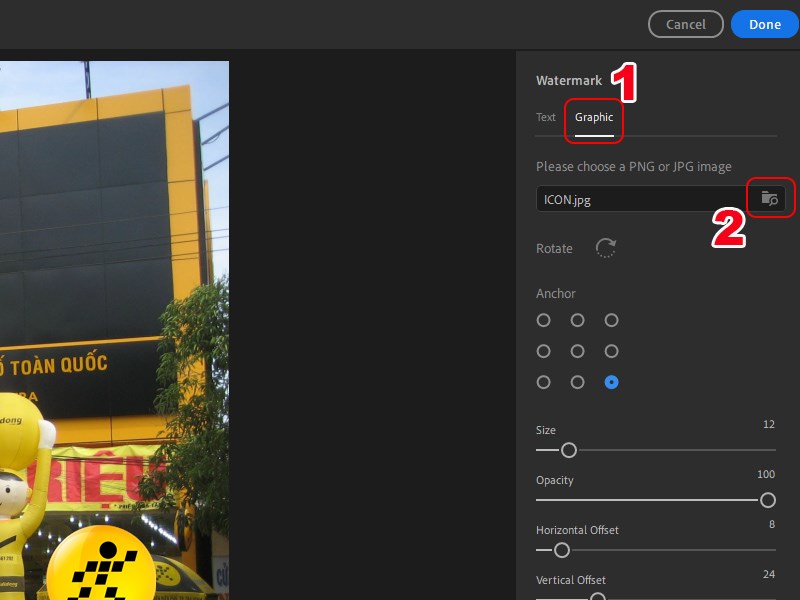This screenshot has width=800, height=600.
Task: Click the Vertical Offset slider handle
Action: 600,598
